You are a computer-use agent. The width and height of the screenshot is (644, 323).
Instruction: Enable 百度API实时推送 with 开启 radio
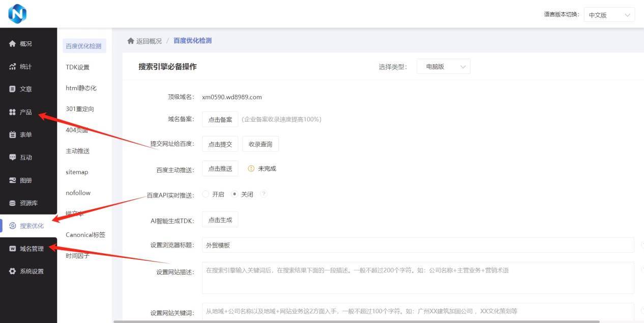[x=206, y=194]
